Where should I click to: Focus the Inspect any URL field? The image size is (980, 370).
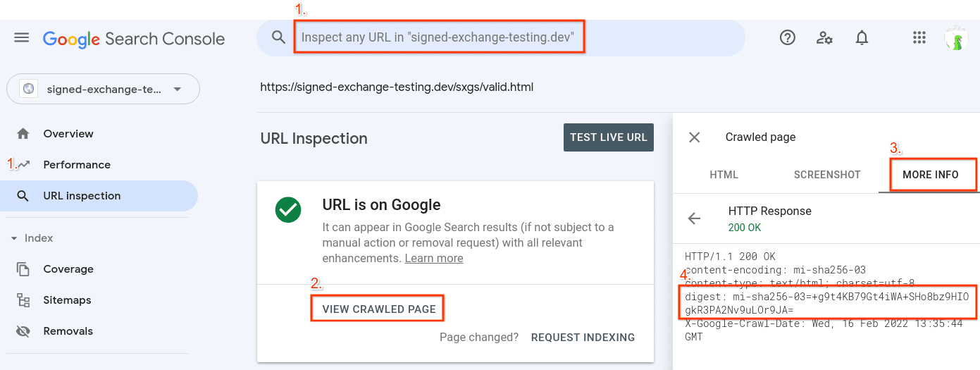(442, 38)
